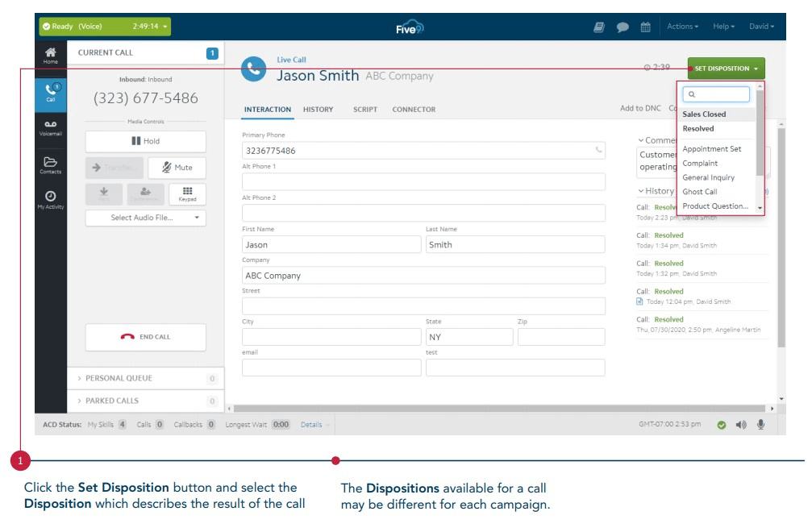
Task: Click the End Call button
Action: pos(145,337)
